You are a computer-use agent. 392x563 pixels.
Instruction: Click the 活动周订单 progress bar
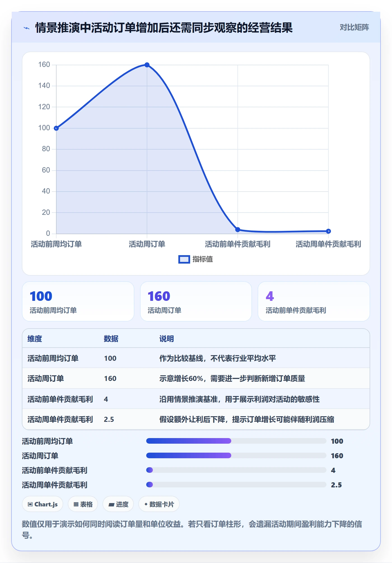236,455
